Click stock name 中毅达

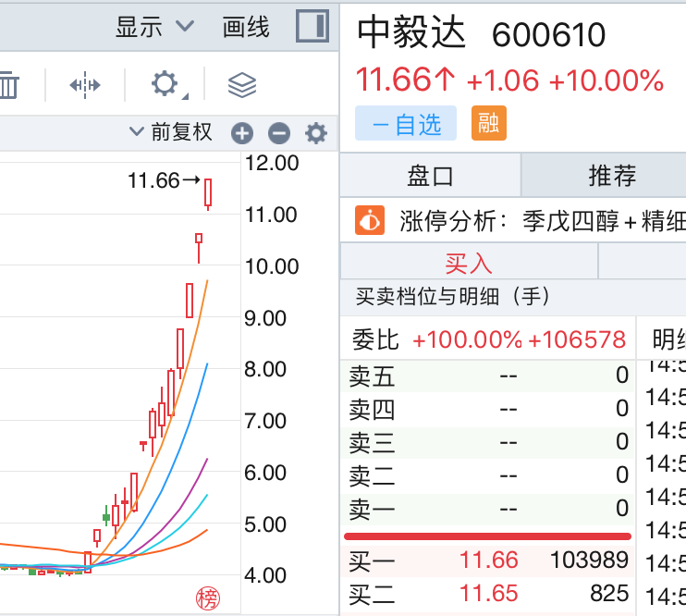[411, 32]
